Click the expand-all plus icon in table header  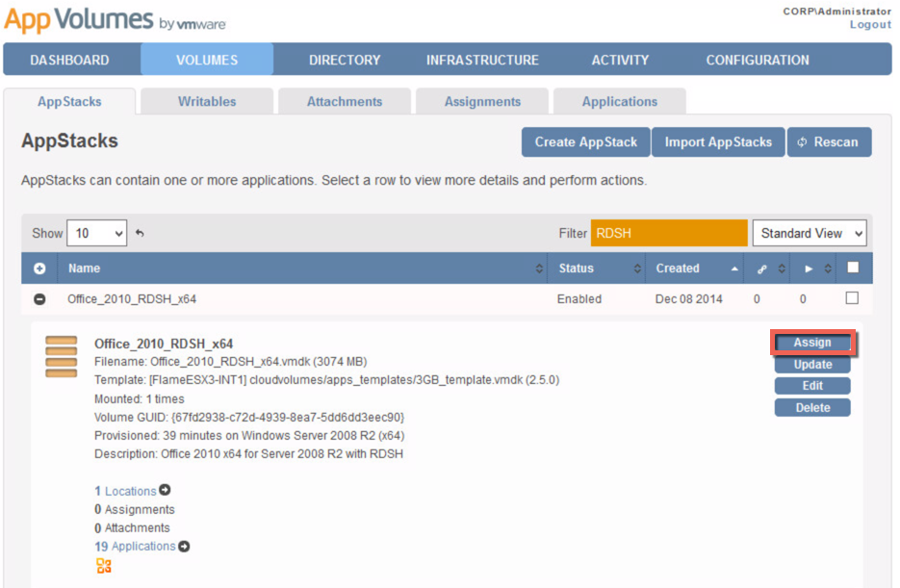[x=39, y=268]
